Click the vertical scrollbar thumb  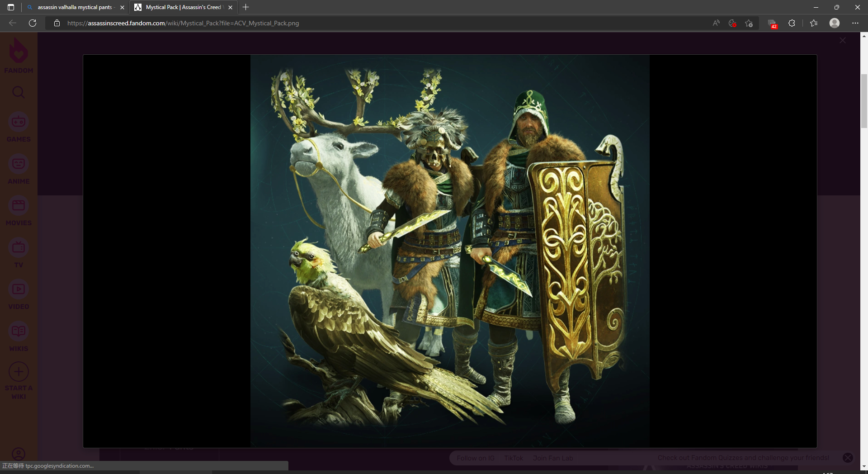coord(864,101)
